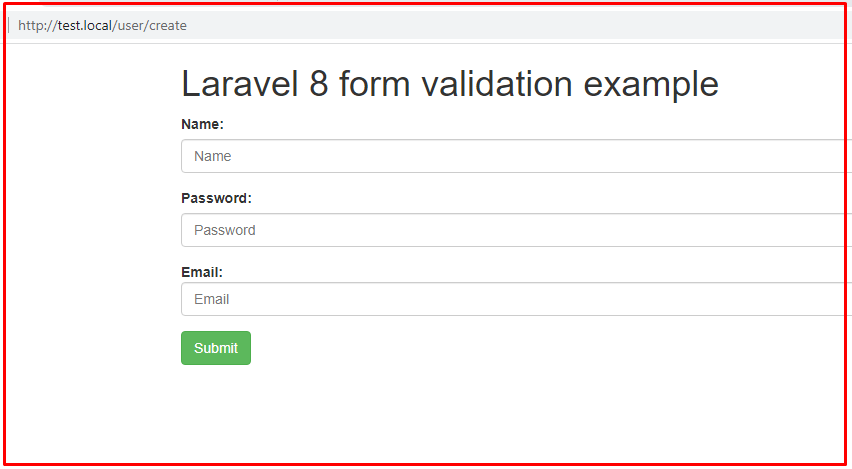The width and height of the screenshot is (852, 469).
Task: Click the Name: field label
Action: [x=202, y=124]
